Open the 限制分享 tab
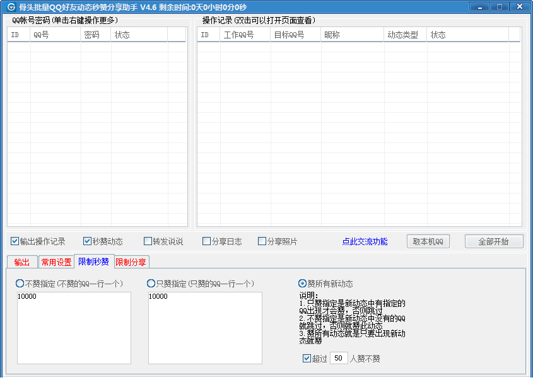 click(131, 262)
